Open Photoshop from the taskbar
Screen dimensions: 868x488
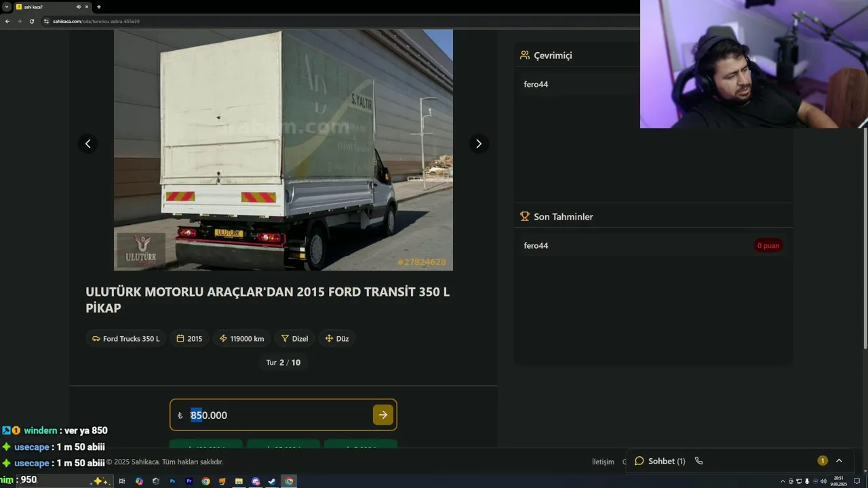click(172, 481)
